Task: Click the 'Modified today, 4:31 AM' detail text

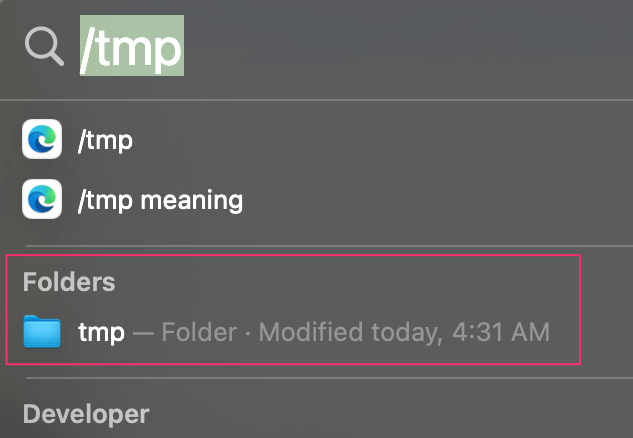Action: 404,332
